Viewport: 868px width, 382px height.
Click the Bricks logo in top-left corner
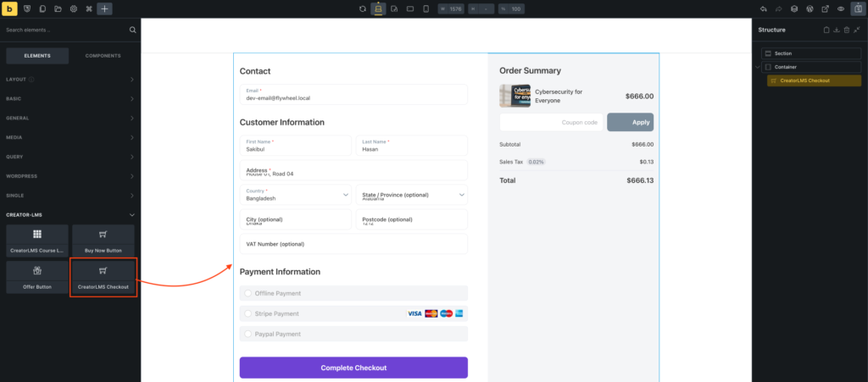[x=10, y=8]
